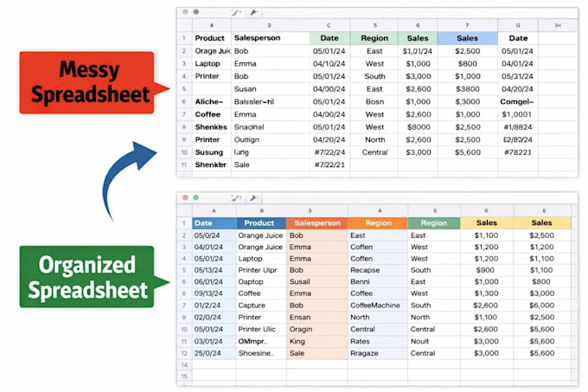Select the "Printer Ulic" product cell
Viewport: 588px width, 392px height.
(261, 329)
